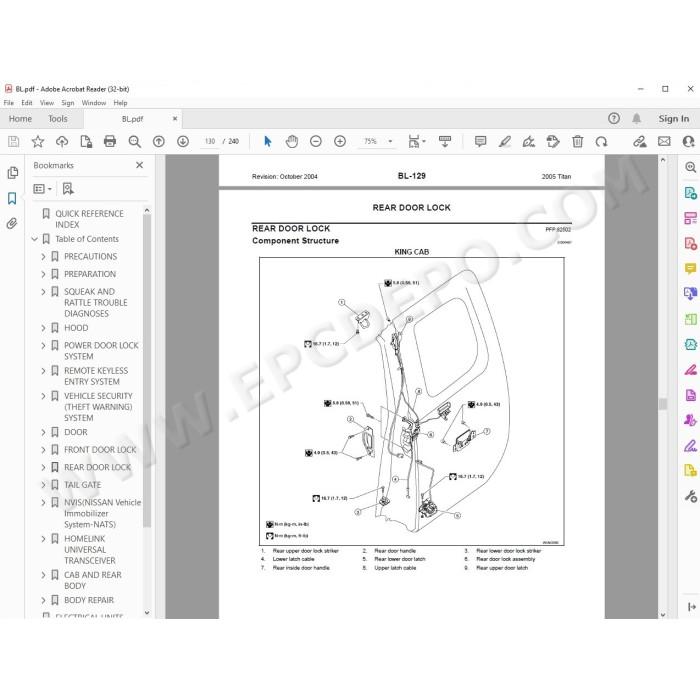
Task: Close the Bookmarks panel
Action: (x=139, y=165)
